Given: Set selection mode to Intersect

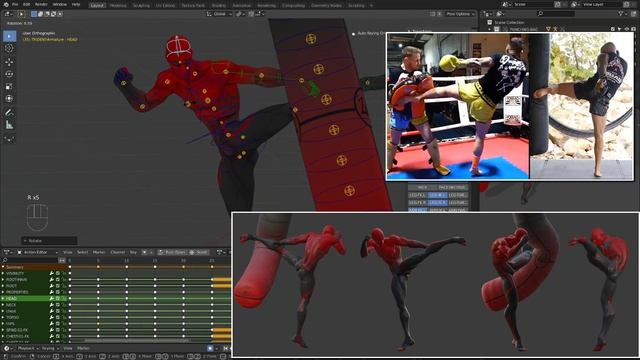Looking at the screenshot, I should (60, 14).
